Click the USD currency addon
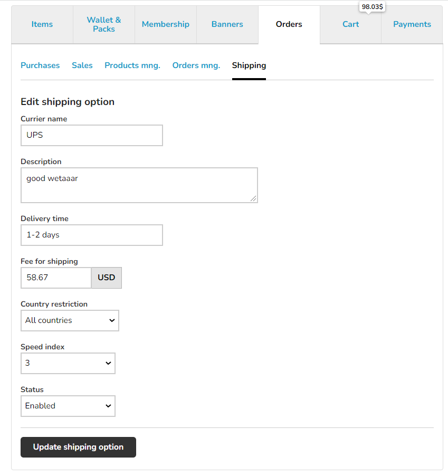Image resolution: width=448 pixels, height=476 pixels. pyautogui.click(x=107, y=278)
